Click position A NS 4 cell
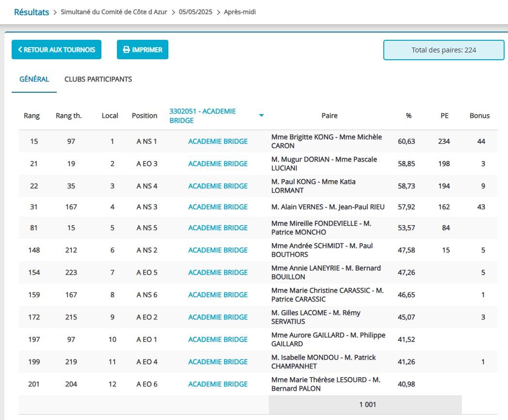The image size is (508, 420). tap(147, 186)
